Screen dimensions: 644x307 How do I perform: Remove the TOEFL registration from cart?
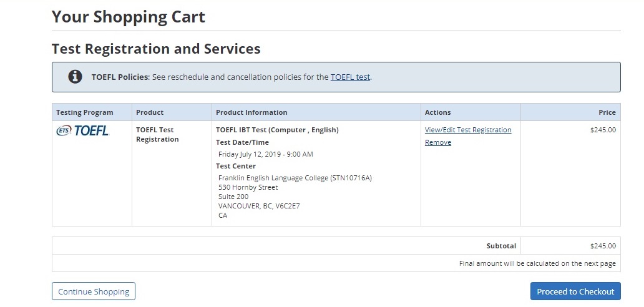coord(437,142)
